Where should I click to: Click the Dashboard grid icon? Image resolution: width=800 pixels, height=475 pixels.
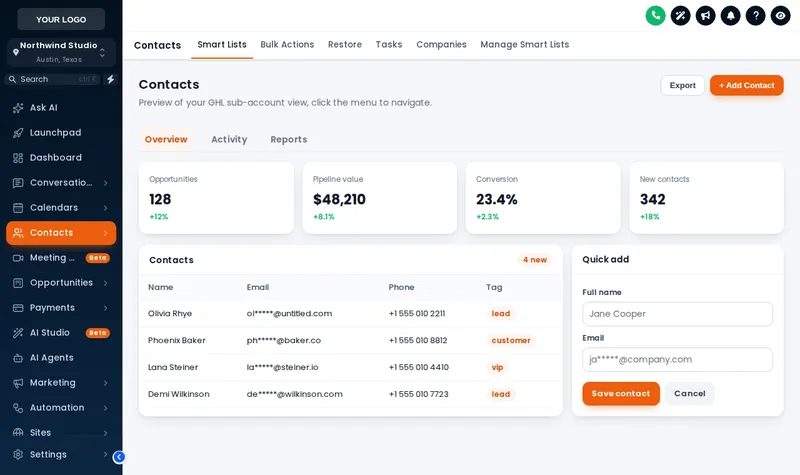18,158
